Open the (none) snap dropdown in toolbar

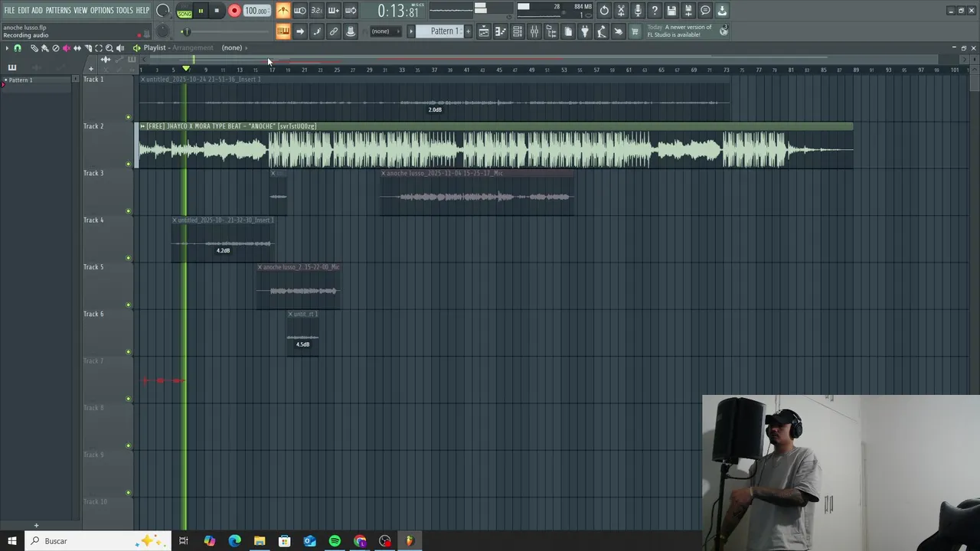click(386, 31)
